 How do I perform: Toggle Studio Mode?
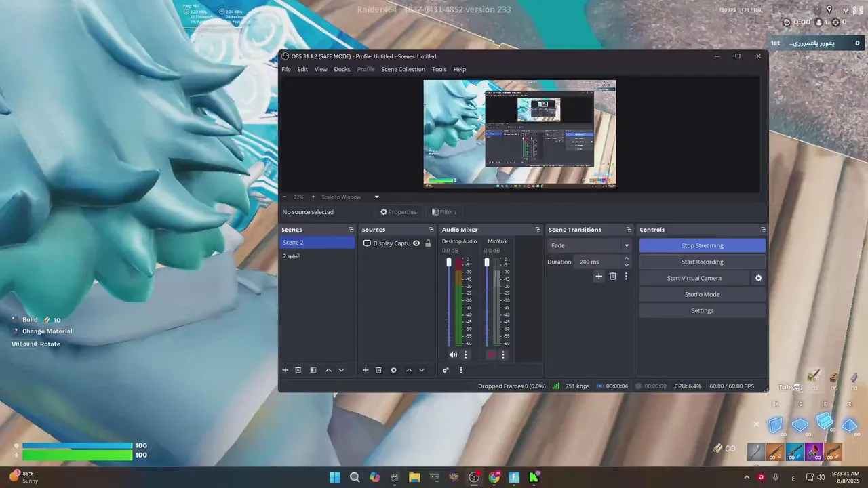(x=702, y=294)
